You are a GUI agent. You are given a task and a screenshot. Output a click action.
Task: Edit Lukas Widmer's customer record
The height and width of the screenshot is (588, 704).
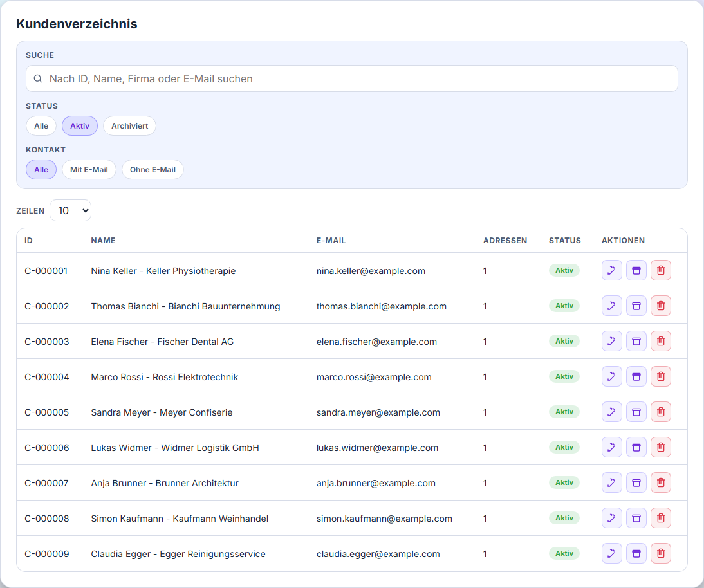coord(611,448)
